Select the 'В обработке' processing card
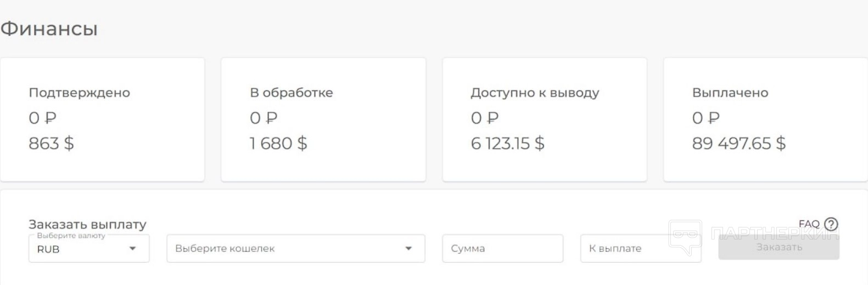The width and height of the screenshot is (868, 285). (x=323, y=119)
